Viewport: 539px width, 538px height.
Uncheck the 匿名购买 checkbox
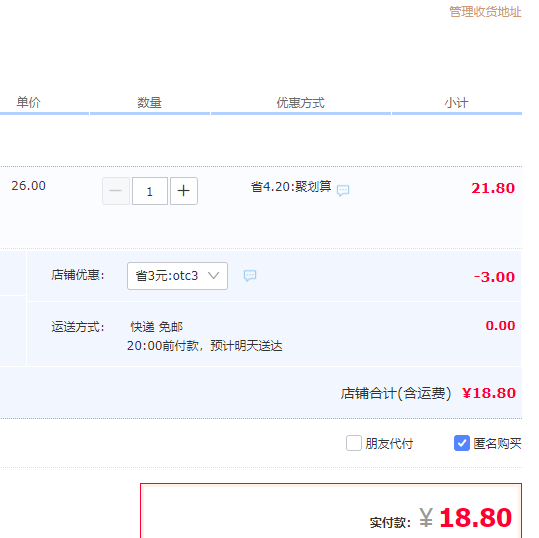462,443
